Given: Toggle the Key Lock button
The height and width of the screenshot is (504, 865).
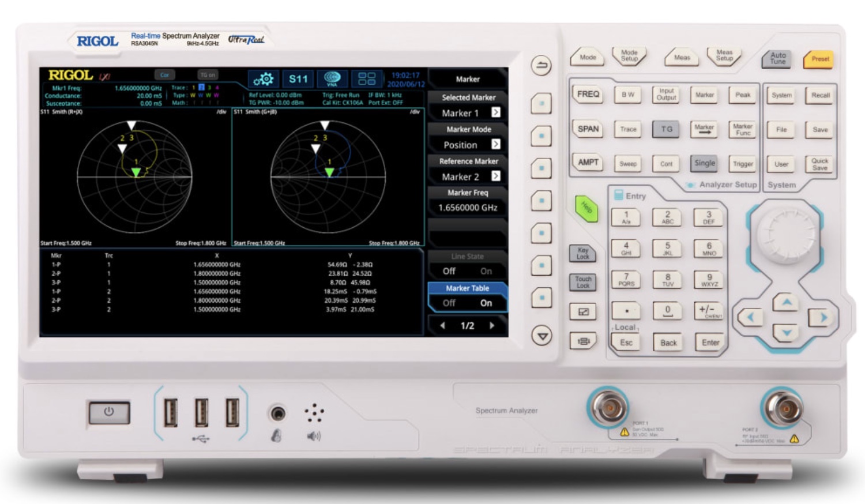Looking at the screenshot, I should (582, 253).
